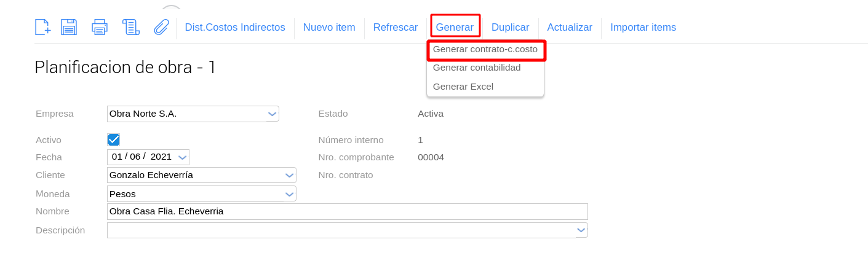Open the Fecha date picker arrow
Image resolution: width=868 pixels, height=277 pixels.
click(182, 157)
